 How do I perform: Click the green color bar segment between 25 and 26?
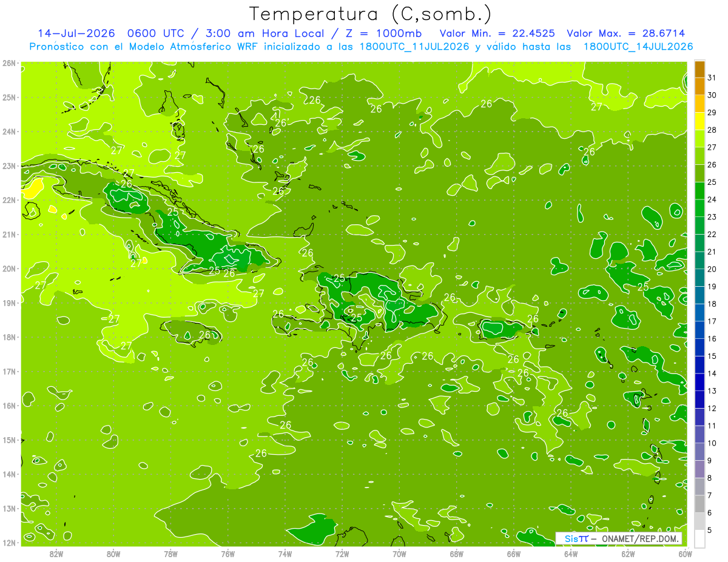click(699, 173)
